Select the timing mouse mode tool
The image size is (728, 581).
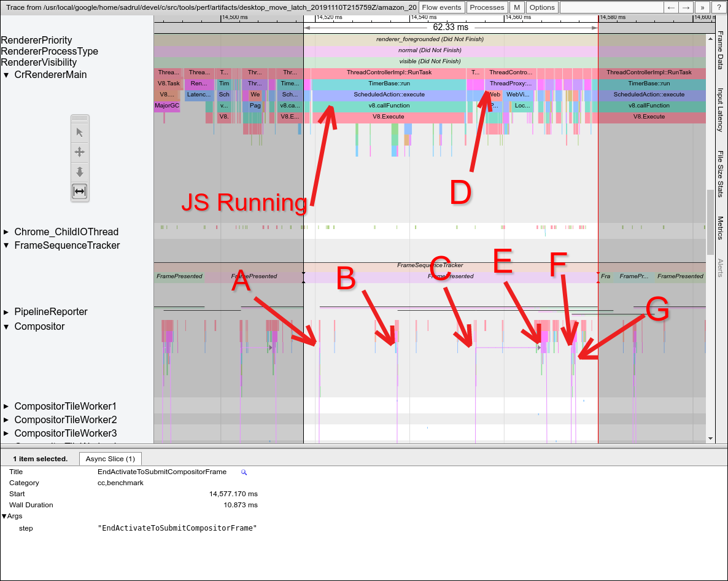pyautogui.click(x=80, y=192)
